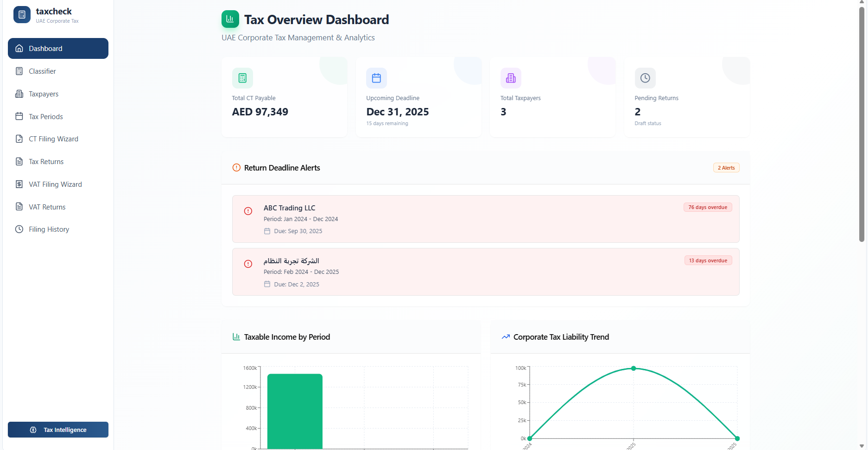The width and height of the screenshot is (868, 450).
Task: Click the 2 Alerts badge
Action: 726,167
